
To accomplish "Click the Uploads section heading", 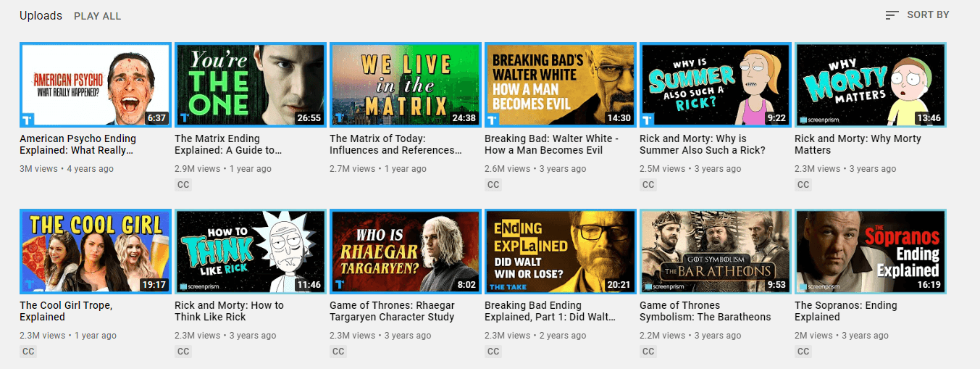I will click(41, 15).
